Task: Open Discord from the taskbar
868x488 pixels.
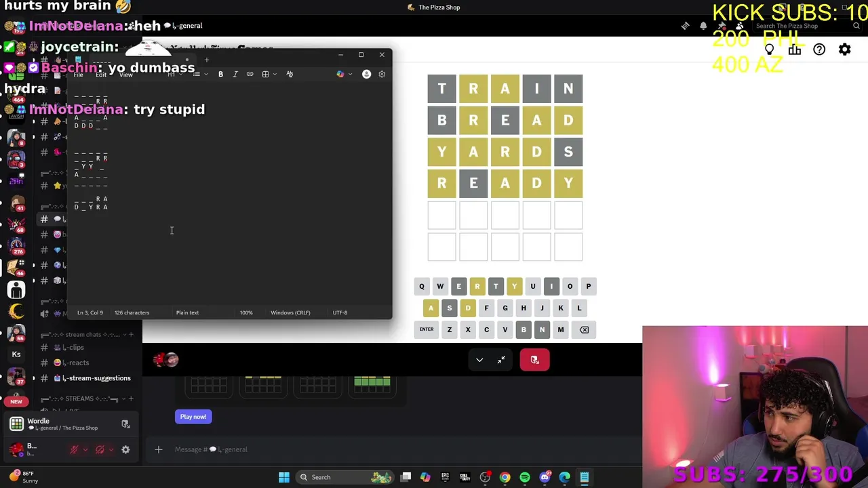Action: point(545,477)
